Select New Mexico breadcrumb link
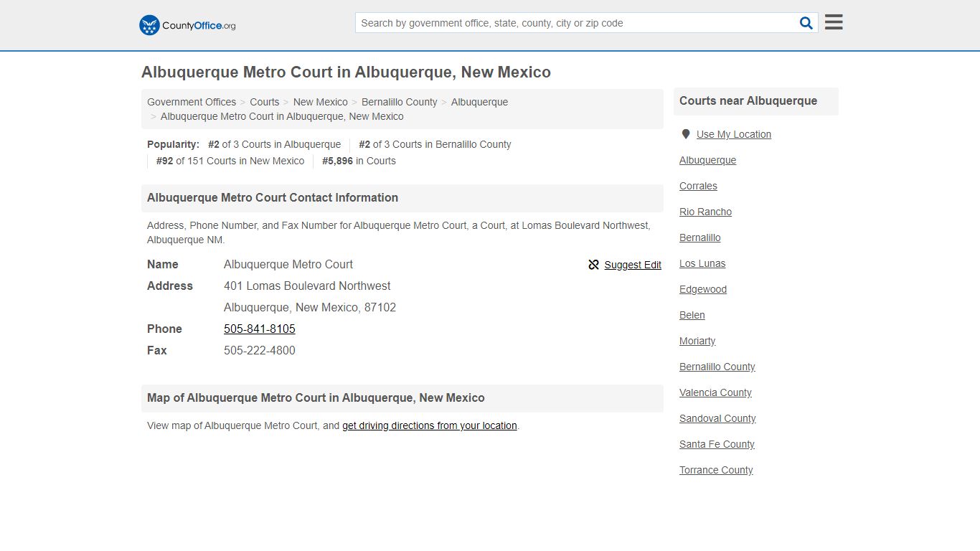The image size is (980, 551). click(x=321, y=102)
